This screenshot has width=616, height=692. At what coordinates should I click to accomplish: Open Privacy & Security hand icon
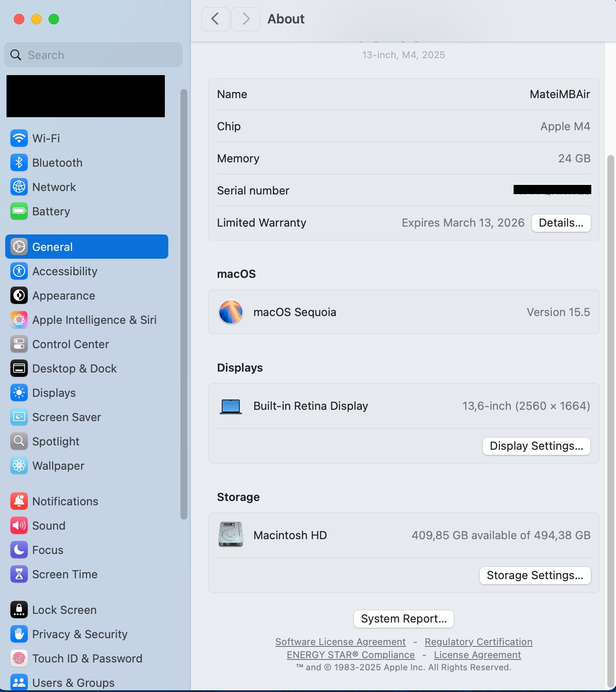[19, 634]
